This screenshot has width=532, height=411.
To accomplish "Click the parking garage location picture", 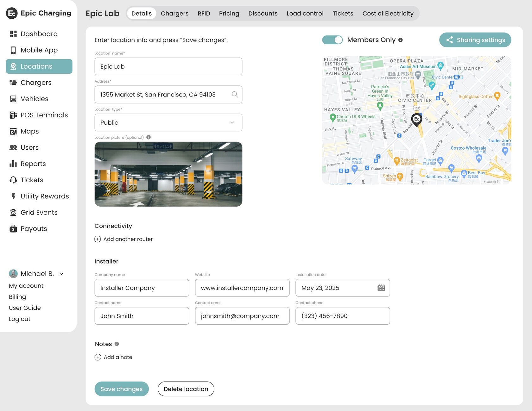I will pos(168,174).
